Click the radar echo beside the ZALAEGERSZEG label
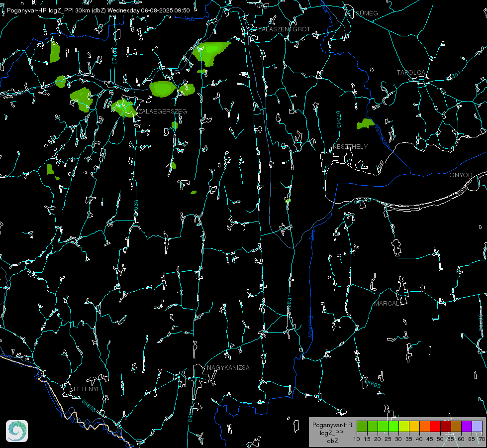Screen dimensions: 487x448 123,108
